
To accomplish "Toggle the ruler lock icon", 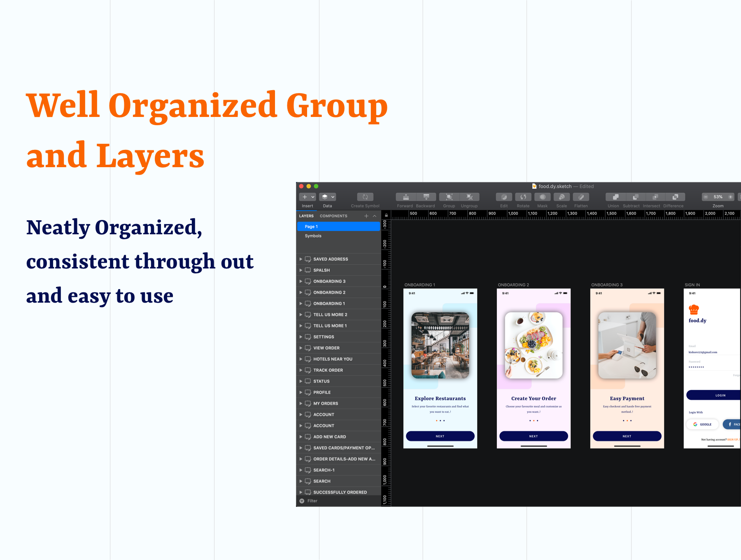I will click(x=386, y=215).
